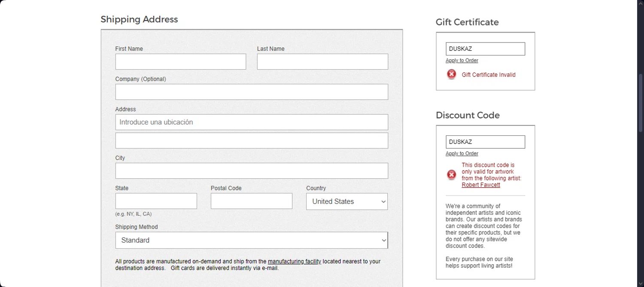This screenshot has height=287, width=644.
Task: Click the Gift Certificate Invalid error icon
Action: click(451, 74)
